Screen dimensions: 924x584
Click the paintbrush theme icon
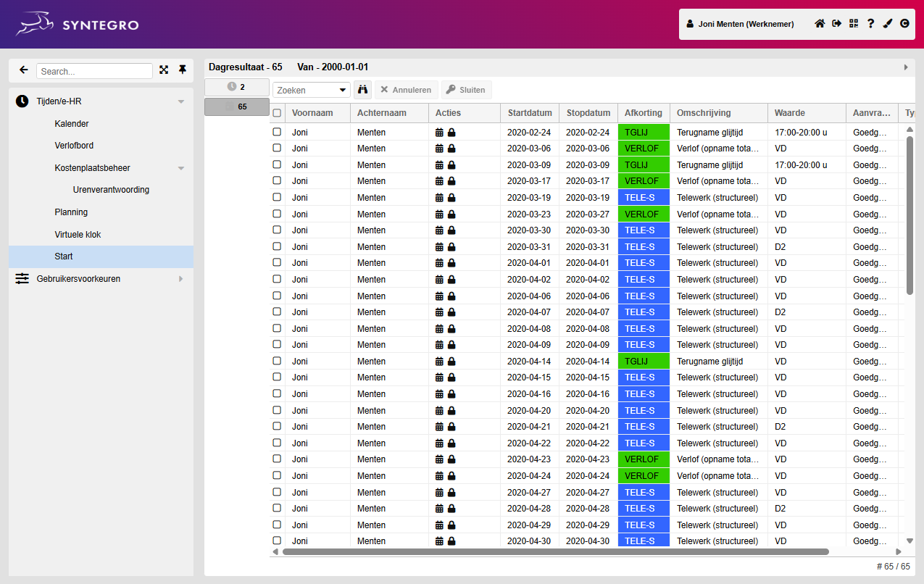click(888, 24)
